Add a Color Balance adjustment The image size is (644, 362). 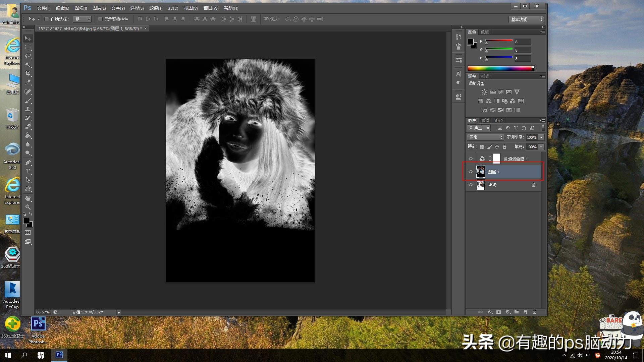pyautogui.click(x=488, y=101)
